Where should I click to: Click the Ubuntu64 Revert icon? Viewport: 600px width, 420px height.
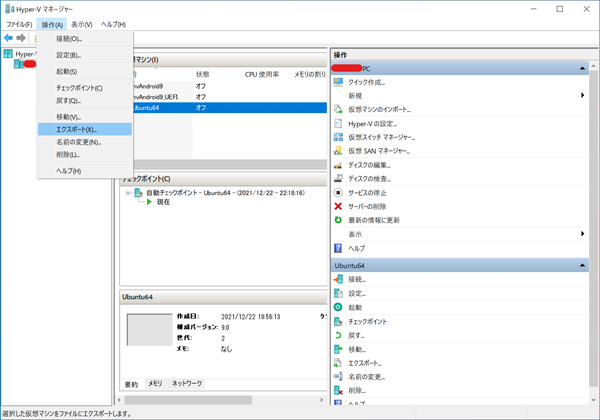338,335
